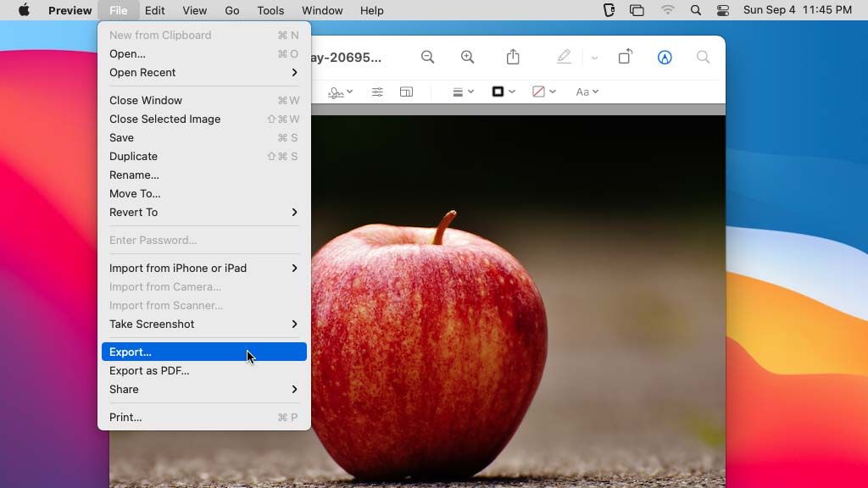Image resolution: width=868 pixels, height=488 pixels.
Task: Select the Zoom In magnifier icon
Action: (x=467, y=57)
